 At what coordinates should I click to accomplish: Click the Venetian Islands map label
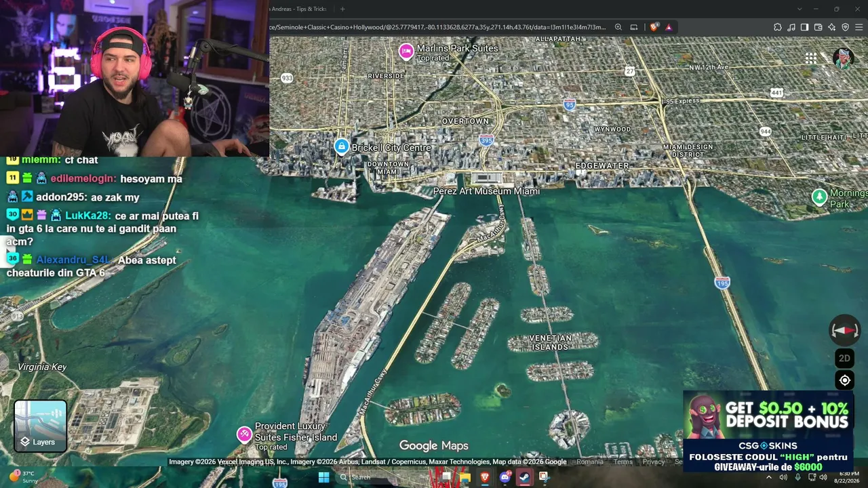[x=550, y=342]
